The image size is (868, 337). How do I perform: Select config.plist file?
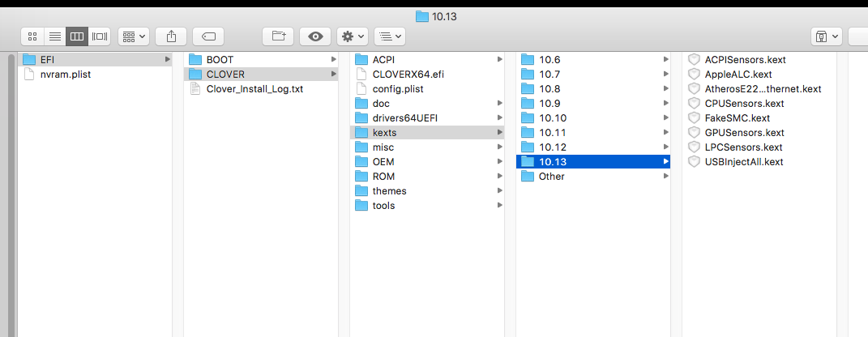click(x=427, y=88)
